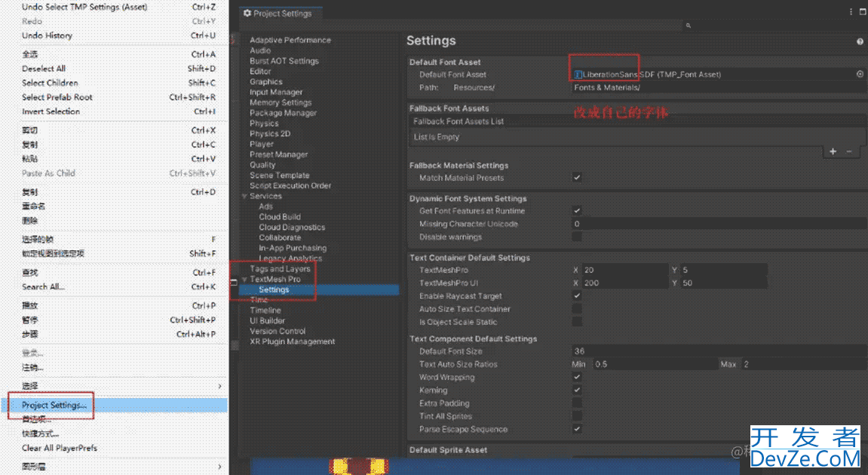Select Graphics settings category
The image size is (868, 475).
pyautogui.click(x=265, y=81)
